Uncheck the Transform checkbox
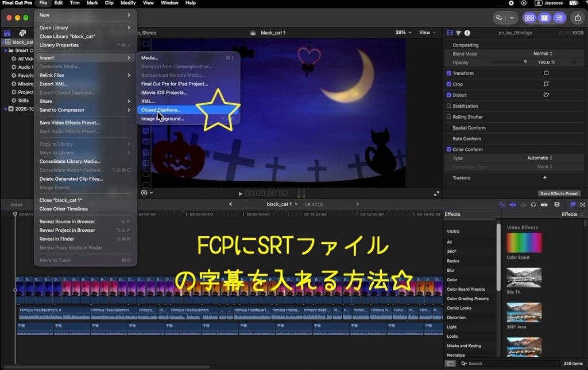 (449, 73)
